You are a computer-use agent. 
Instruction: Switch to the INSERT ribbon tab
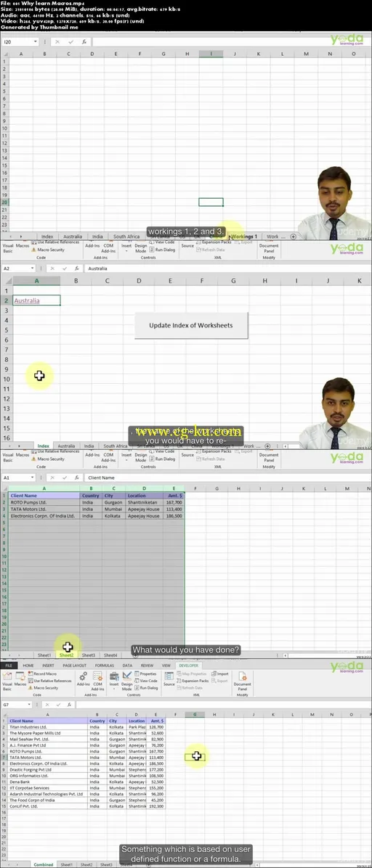coord(48,666)
